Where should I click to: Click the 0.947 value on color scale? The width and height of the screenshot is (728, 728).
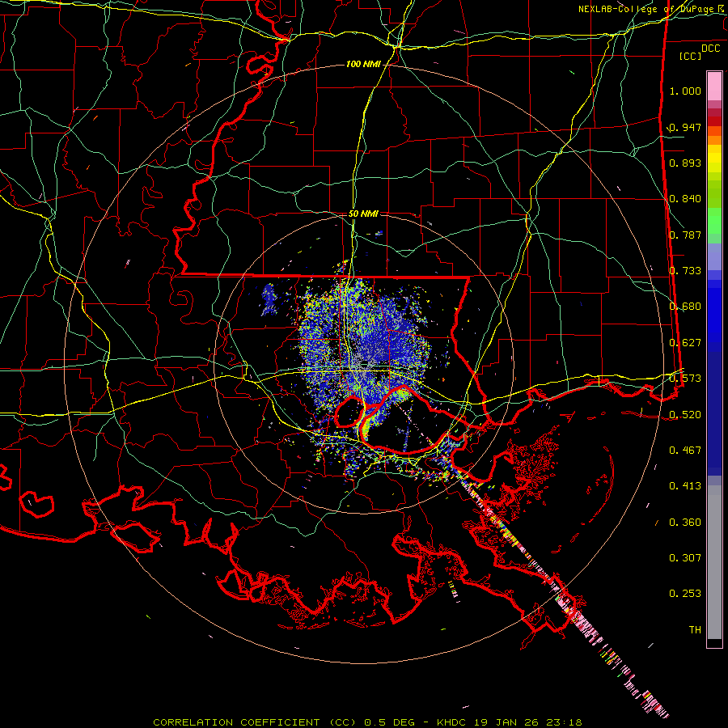pos(685,127)
